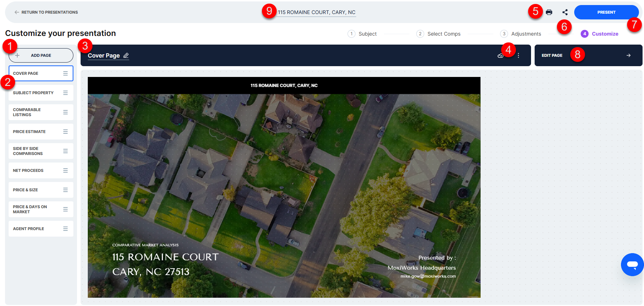Click the Add Page button
This screenshot has height=306, width=644.
click(41, 55)
